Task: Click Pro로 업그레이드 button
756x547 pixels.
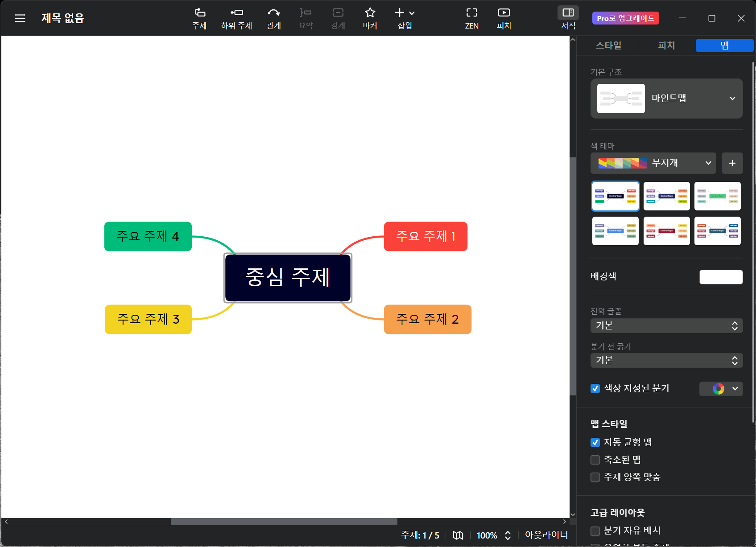Action: pyautogui.click(x=625, y=18)
